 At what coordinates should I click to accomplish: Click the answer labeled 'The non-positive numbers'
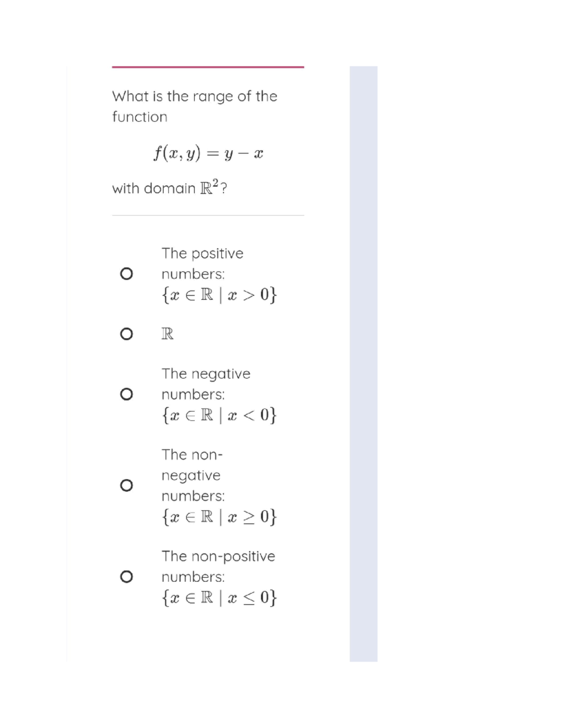218,556
